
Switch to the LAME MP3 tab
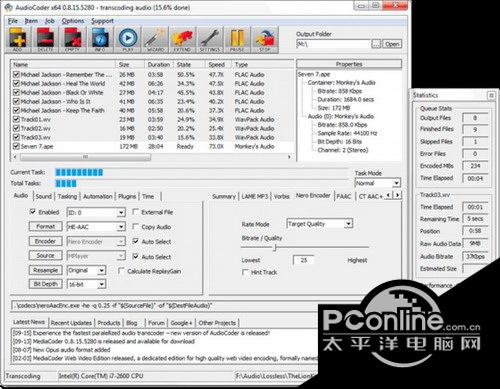pyautogui.click(x=255, y=196)
